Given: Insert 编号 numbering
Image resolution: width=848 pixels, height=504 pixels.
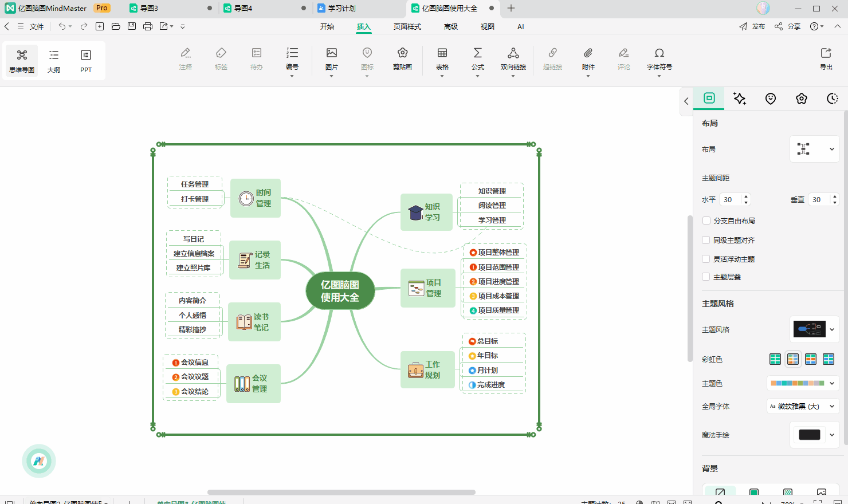Looking at the screenshot, I should click(292, 61).
